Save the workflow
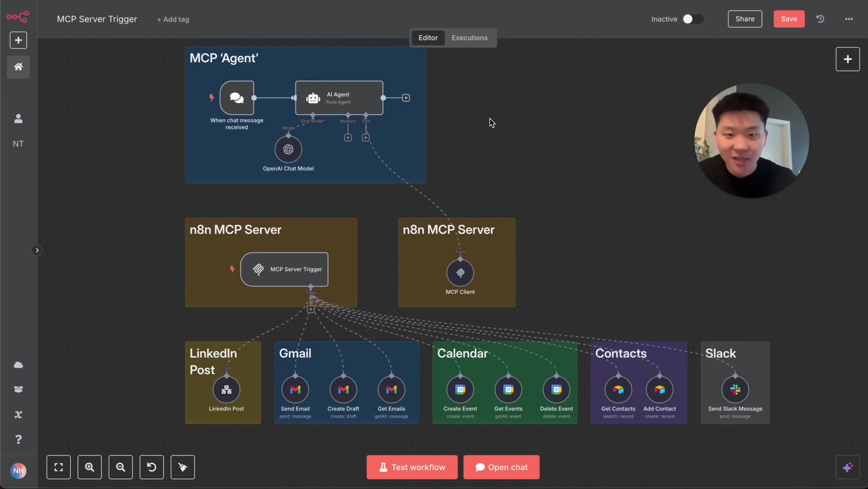The image size is (868, 489). click(x=789, y=19)
